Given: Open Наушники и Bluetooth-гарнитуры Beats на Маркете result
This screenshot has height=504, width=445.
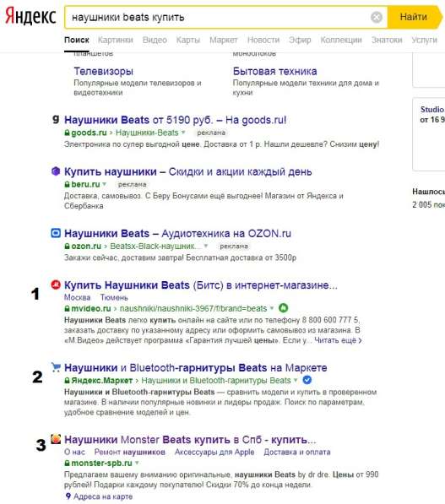Looking at the screenshot, I should click(x=196, y=367).
